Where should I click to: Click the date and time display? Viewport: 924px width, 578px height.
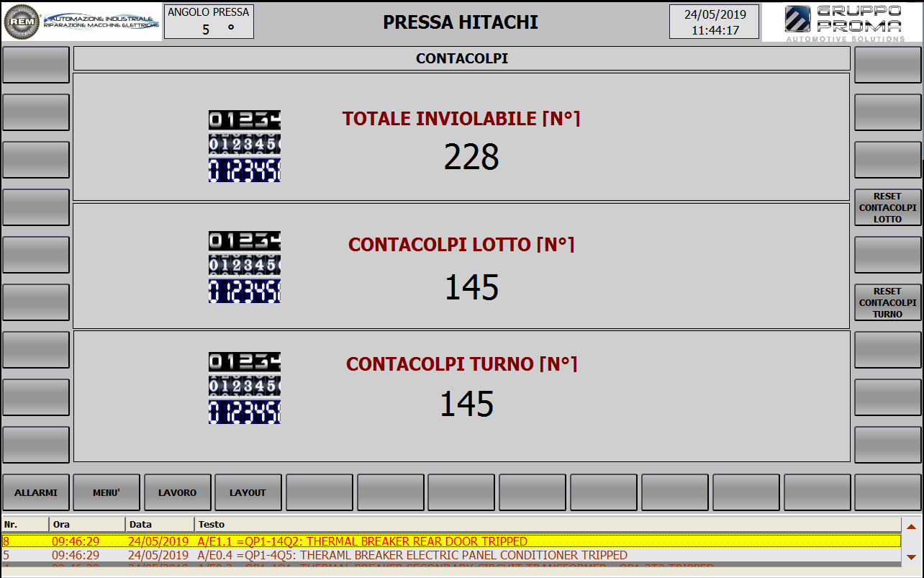(714, 22)
